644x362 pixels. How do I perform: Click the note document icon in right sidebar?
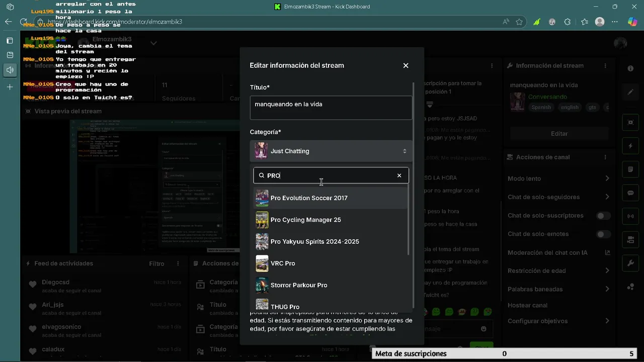pyautogui.click(x=630, y=169)
